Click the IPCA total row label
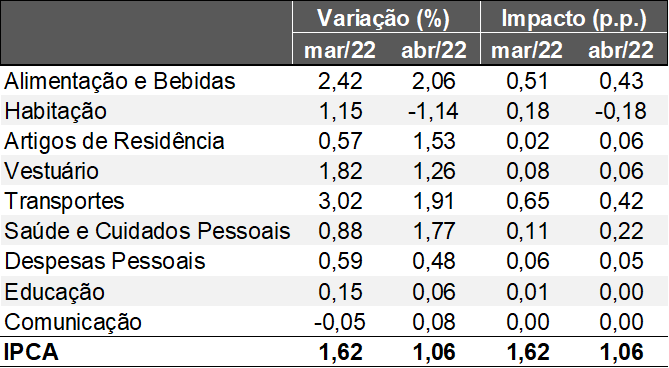This screenshot has height=368, width=669. pos(31,352)
